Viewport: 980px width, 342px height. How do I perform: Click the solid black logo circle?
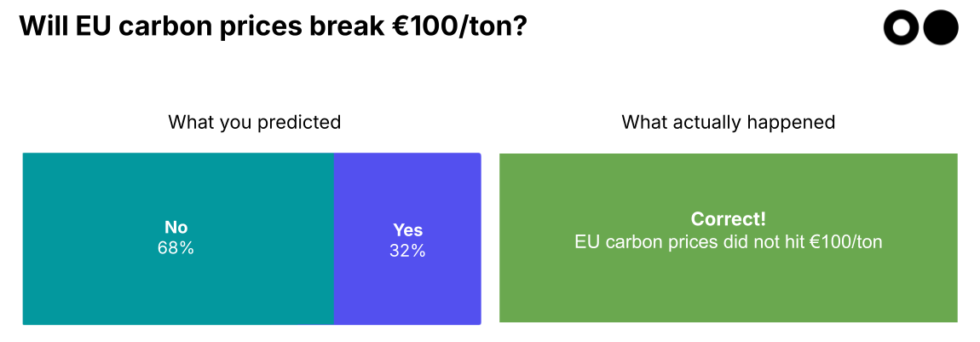(x=941, y=27)
